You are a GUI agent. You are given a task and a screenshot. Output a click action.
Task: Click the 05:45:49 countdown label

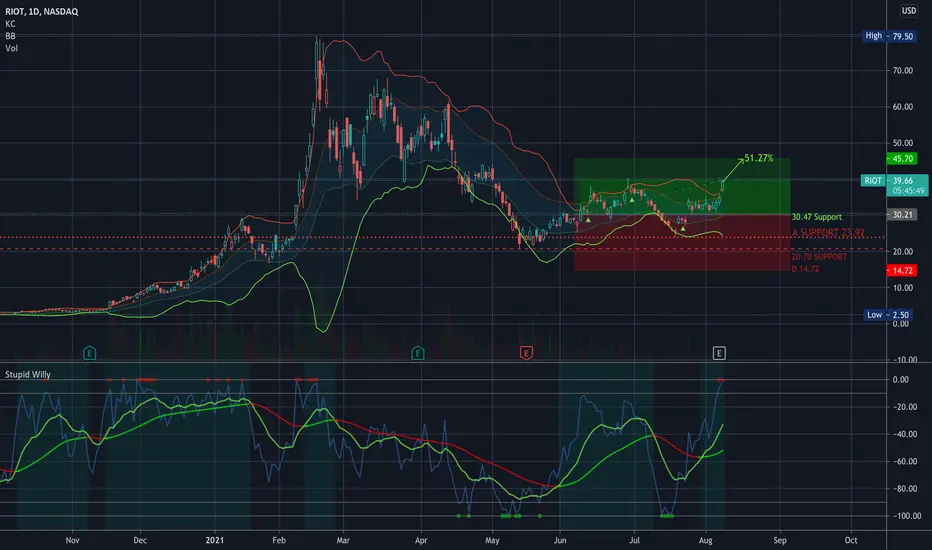pos(908,191)
